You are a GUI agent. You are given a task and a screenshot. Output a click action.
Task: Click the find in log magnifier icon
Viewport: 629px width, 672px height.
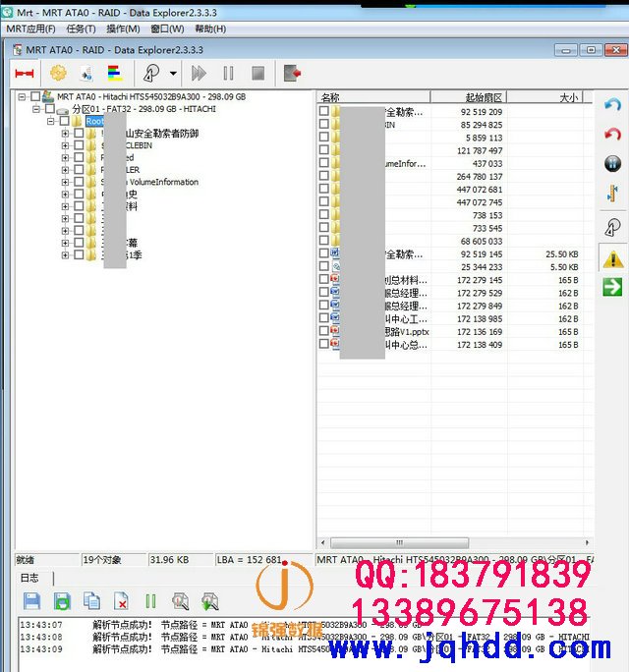(180, 601)
